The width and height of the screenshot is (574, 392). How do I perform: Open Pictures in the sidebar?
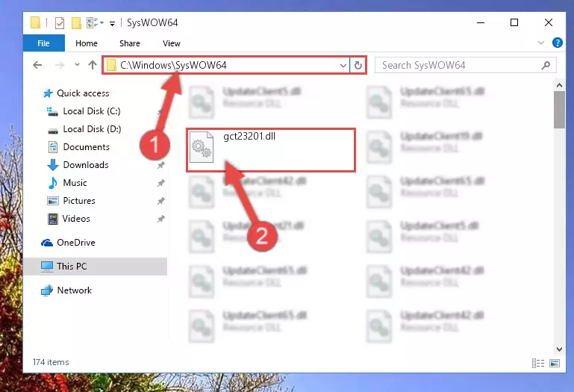coord(78,201)
